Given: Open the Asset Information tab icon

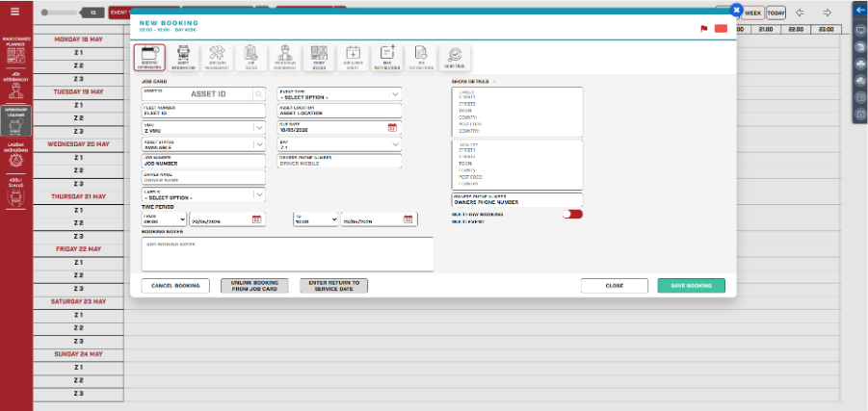Looking at the screenshot, I should pyautogui.click(x=183, y=58).
